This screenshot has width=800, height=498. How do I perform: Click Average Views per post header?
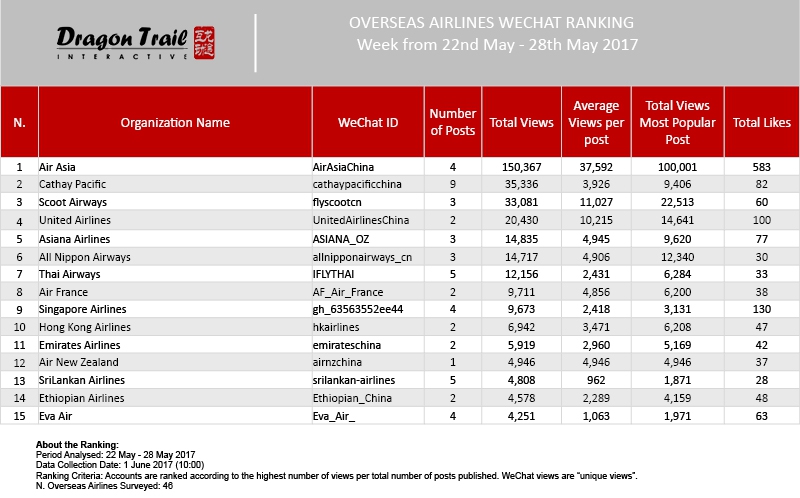[x=596, y=122]
